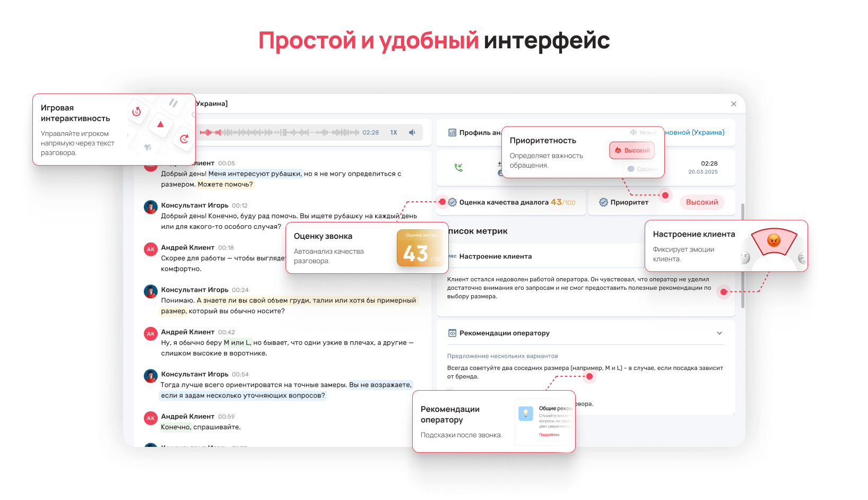This screenshot has width=868, height=500.
Task: Select the Низкий priority option with snowflake
Action: (643, 132)
